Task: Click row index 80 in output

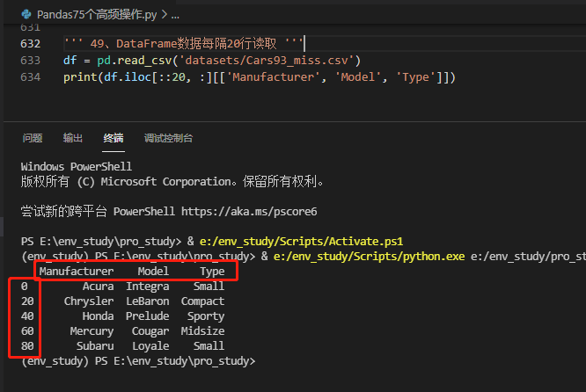Action: point(27,346)
